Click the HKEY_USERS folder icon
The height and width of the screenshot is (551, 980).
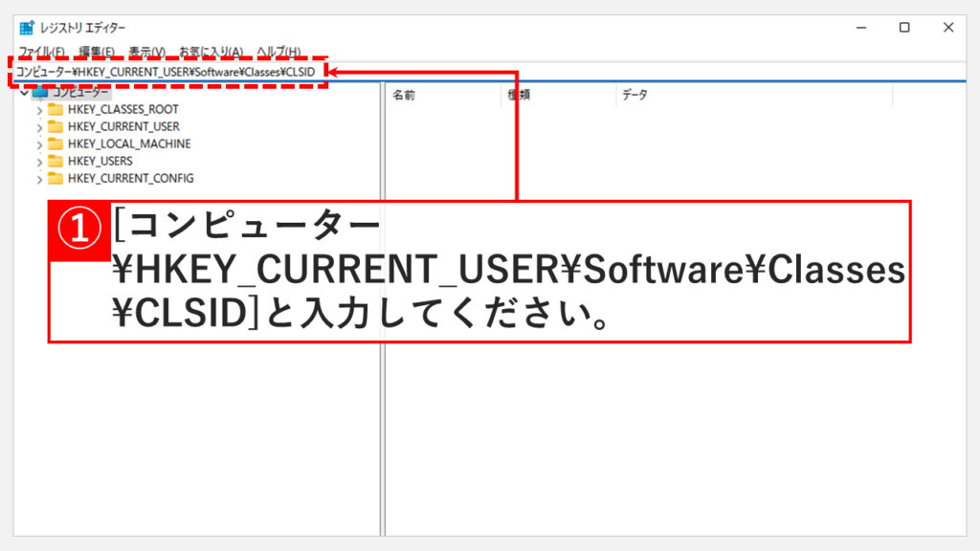56,161
